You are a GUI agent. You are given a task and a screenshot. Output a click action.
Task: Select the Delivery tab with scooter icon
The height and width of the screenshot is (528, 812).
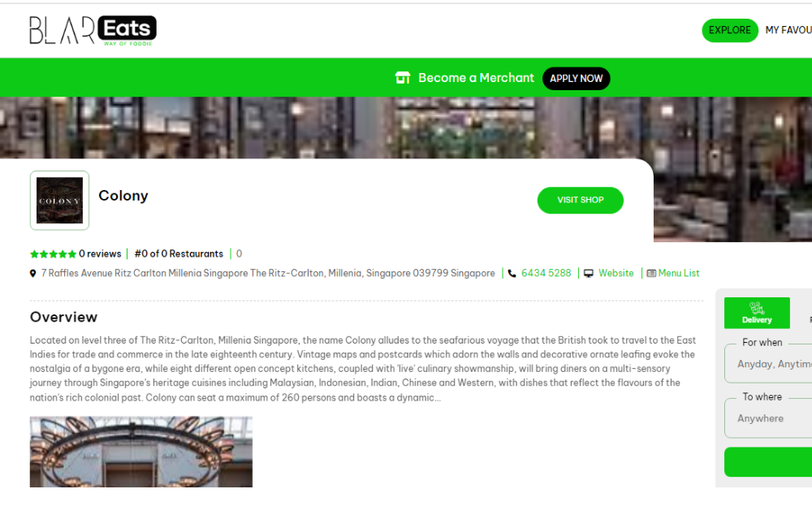(x=757, y=313)
